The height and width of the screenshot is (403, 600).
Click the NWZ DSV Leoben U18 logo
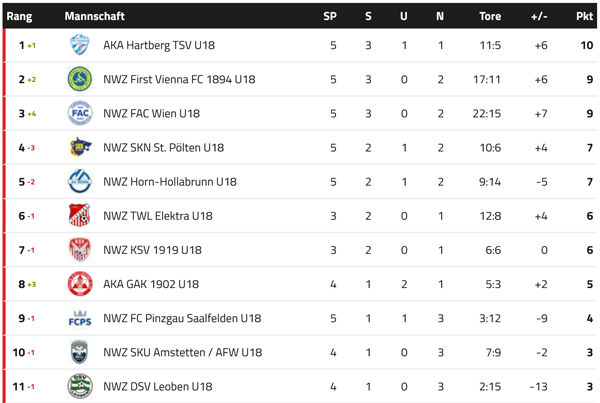(80, 386)
